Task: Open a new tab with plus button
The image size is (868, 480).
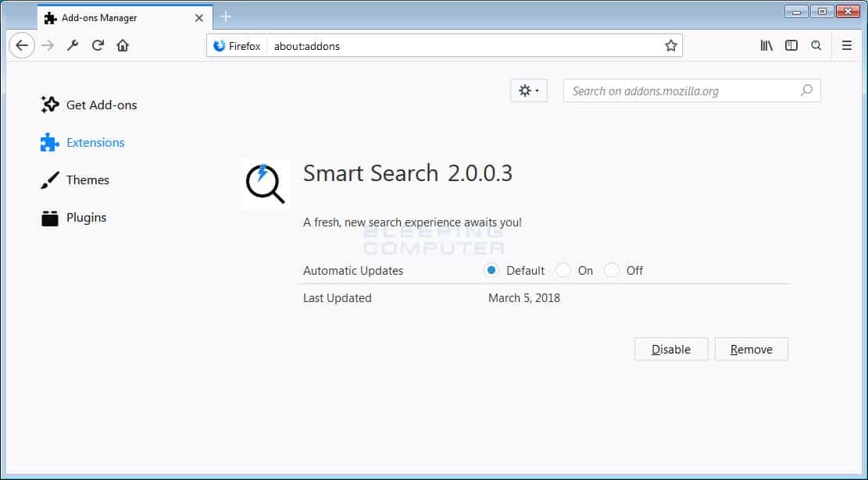Action: 225,16
